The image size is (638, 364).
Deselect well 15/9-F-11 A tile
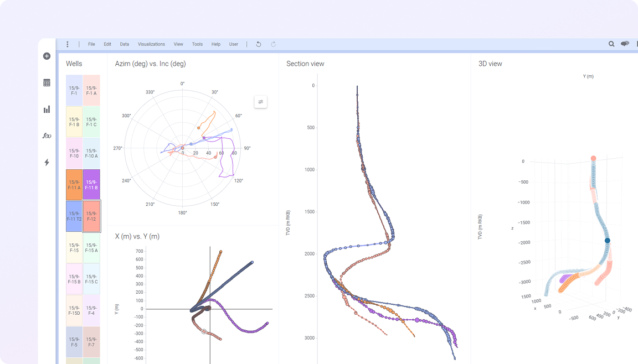point(74,185)
